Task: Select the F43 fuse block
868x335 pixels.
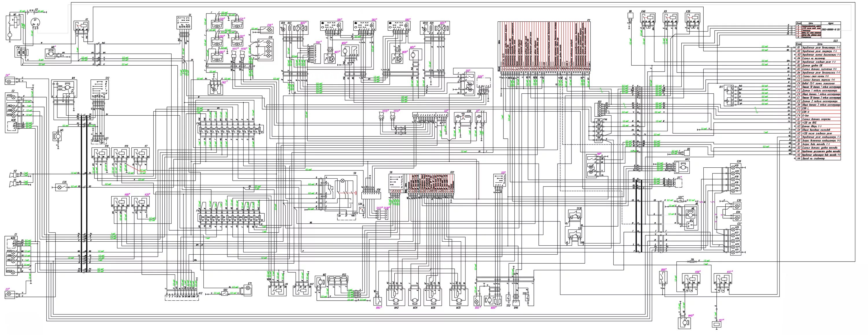Action: click(231, 218)
